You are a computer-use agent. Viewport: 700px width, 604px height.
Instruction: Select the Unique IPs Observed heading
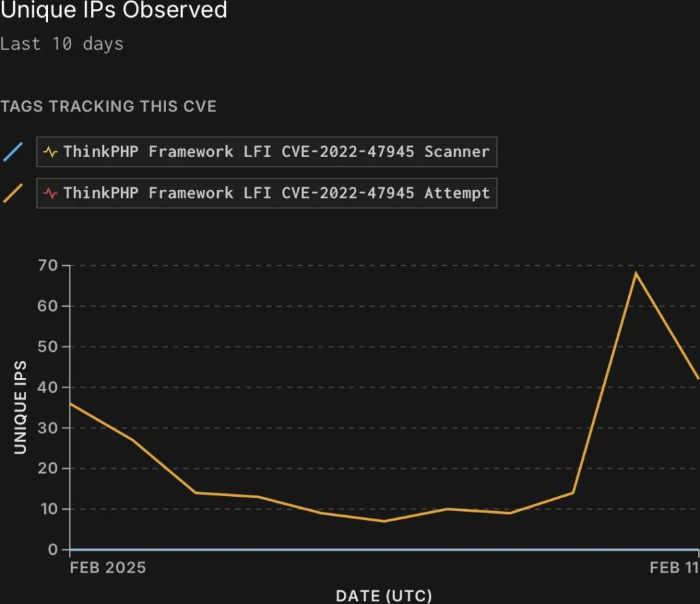[113, 10]
